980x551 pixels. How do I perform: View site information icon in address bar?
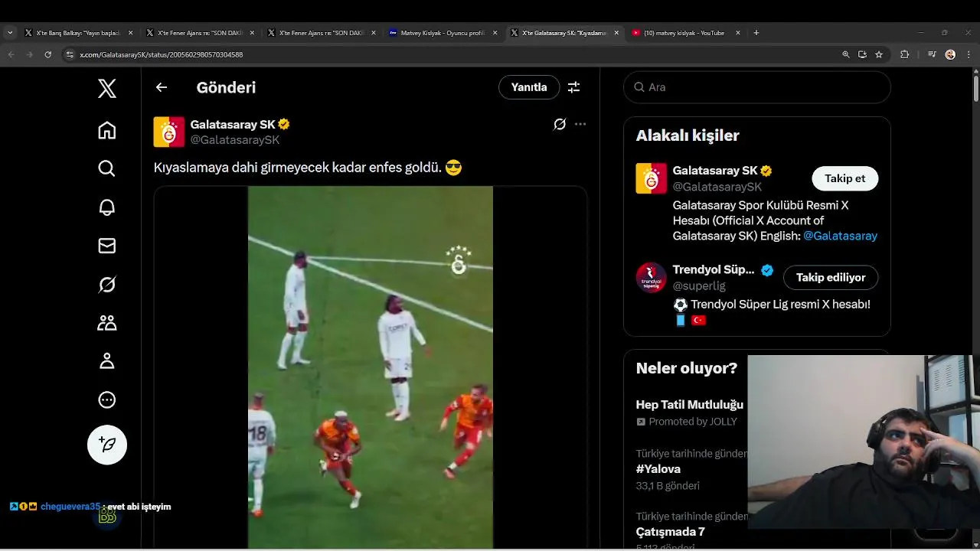(x=70, y=54)
